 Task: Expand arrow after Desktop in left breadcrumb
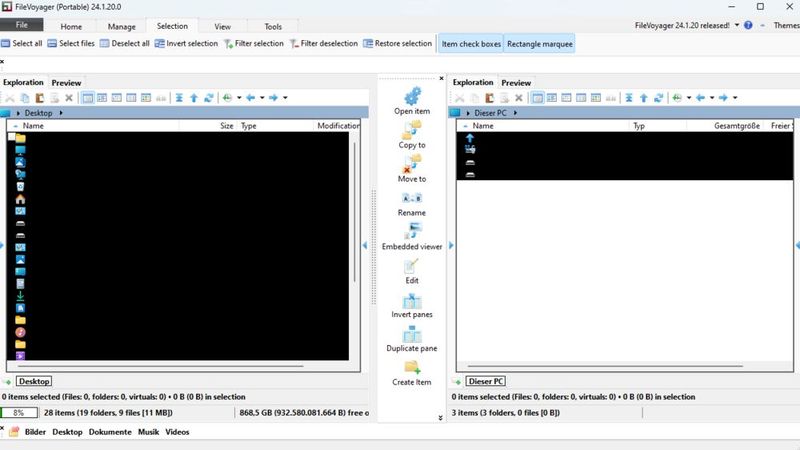pos(61,113)
